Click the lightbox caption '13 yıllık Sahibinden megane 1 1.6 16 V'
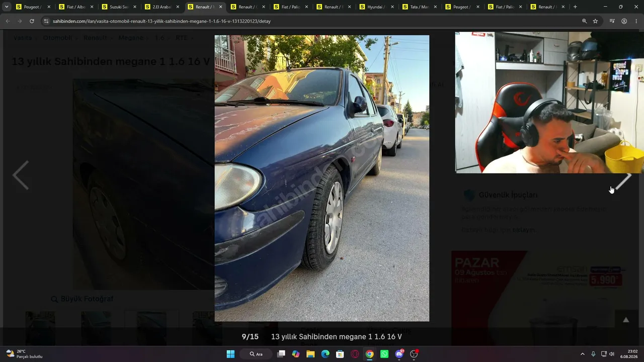The width and height of the screenshot is (644, 362). [x=336, y=337]
